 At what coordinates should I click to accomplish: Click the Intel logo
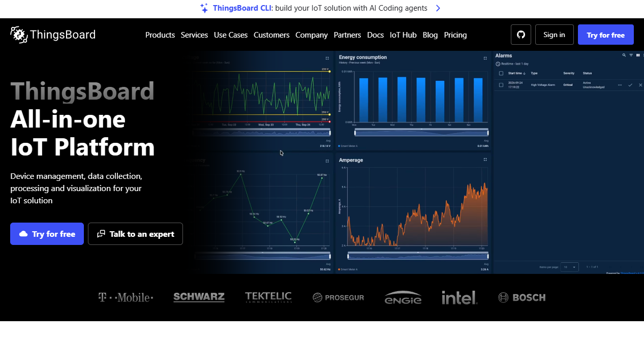point(459,297)
